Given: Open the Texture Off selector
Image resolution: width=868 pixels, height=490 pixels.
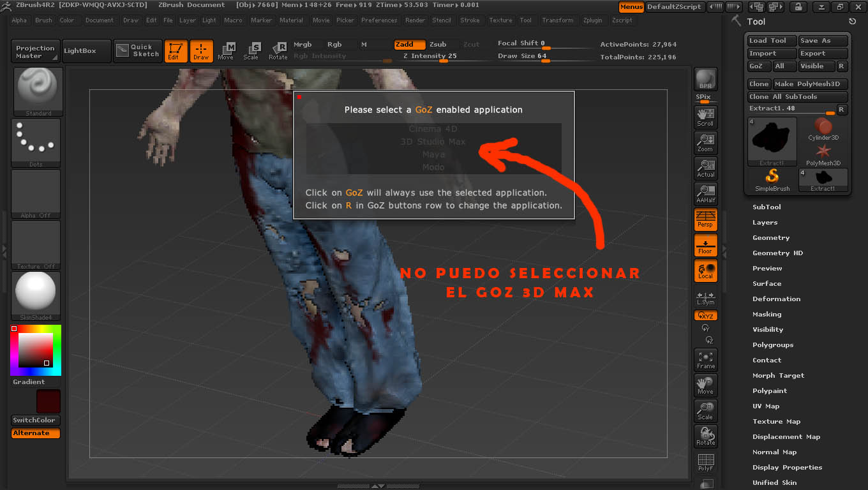Looking at the screenshot, I should tap(36, 245).
